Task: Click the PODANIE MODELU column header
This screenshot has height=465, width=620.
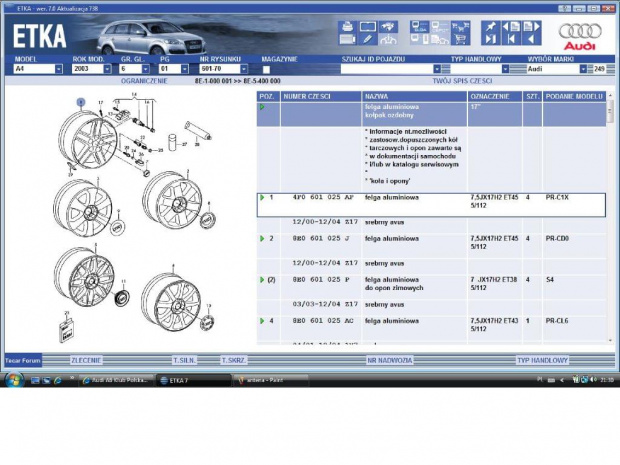Action: click(574, 96)
